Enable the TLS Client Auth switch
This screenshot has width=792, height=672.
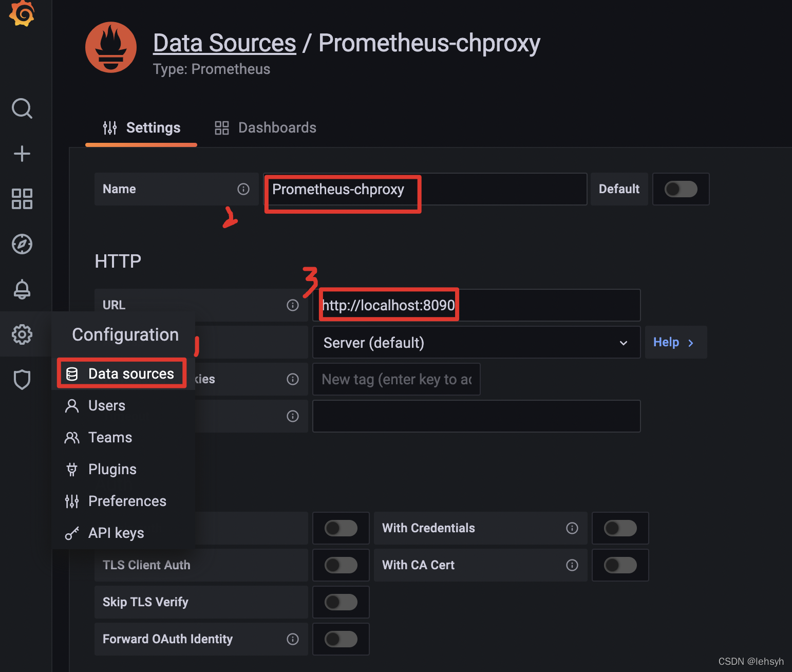[341, 565]
